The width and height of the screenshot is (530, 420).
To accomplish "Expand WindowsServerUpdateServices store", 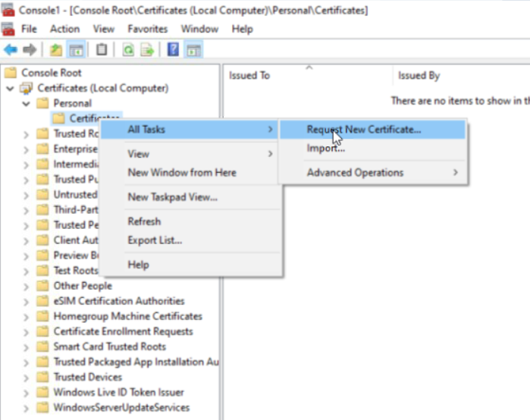I will (x=26, y=408).
